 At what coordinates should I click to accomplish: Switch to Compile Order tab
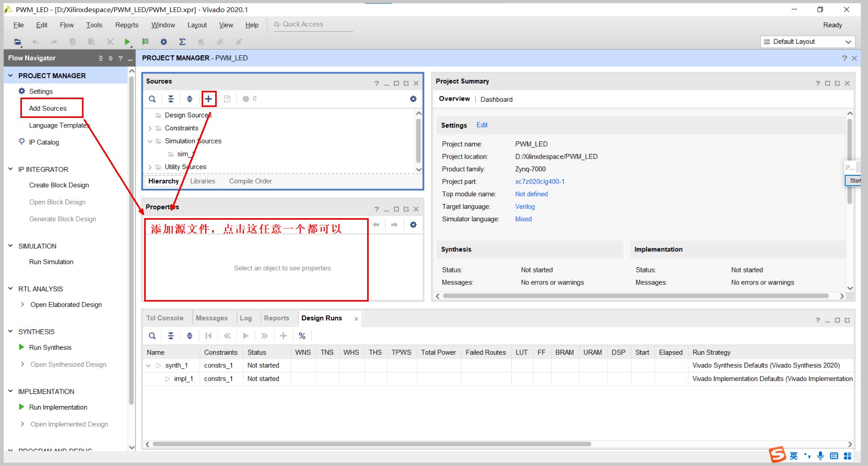tap(251, 181)
